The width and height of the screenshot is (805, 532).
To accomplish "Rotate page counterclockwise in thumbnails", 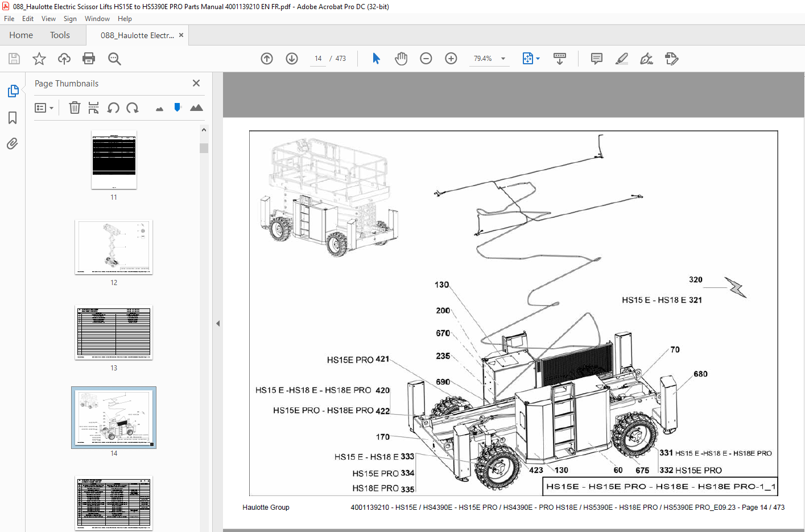I will pyautogui.click(x=113, y=108).
